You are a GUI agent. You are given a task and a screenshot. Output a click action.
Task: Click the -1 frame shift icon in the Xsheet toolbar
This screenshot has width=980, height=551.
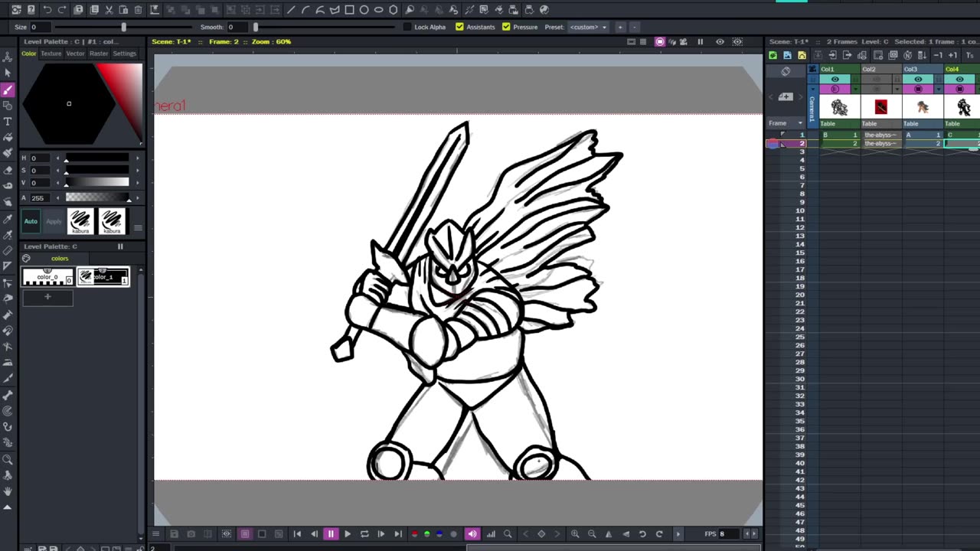tap(938, 55)
